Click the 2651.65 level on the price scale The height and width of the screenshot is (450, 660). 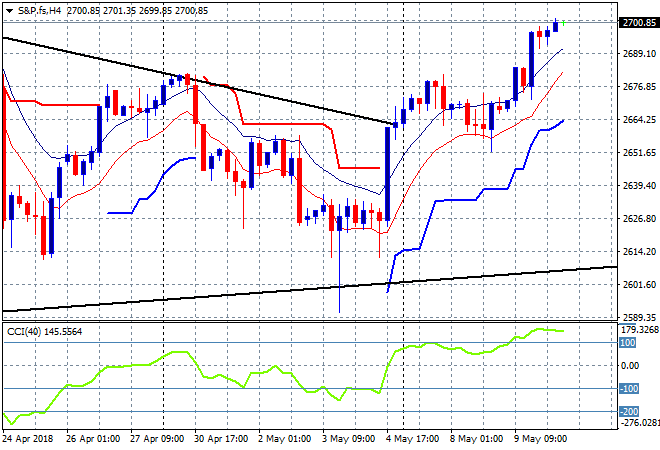pyautogui.click(x=637, y=153)
